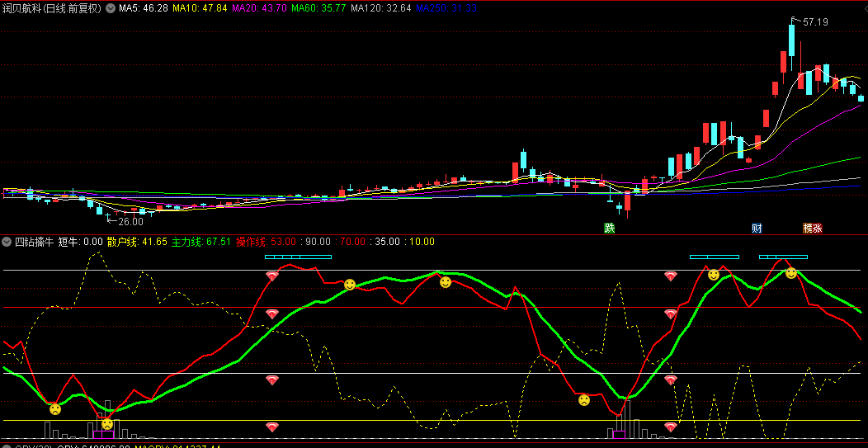This screenshot has height=448, width=868.
Task: Click the later column's diamond on the yellow 10 line
Action: (670, 427)
